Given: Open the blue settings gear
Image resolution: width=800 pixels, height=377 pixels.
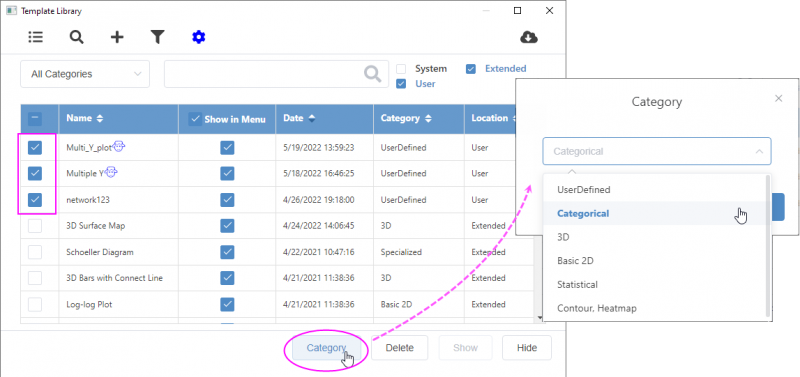Looking at the screenshot, I should 198,37.
